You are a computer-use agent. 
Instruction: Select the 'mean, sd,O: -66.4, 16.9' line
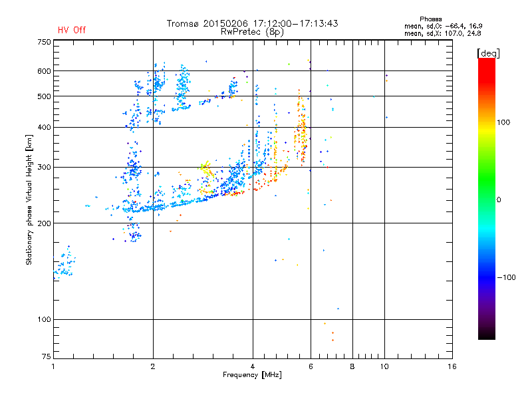443,26
